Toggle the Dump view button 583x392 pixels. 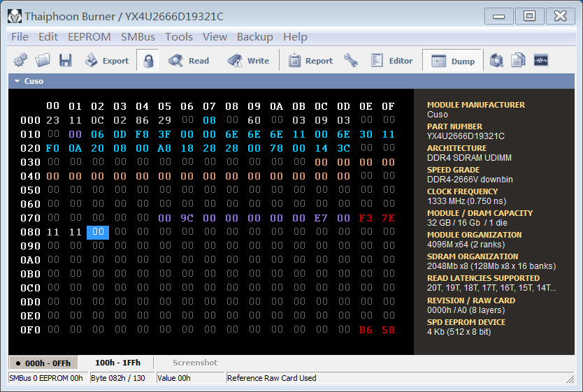point(453,61)
